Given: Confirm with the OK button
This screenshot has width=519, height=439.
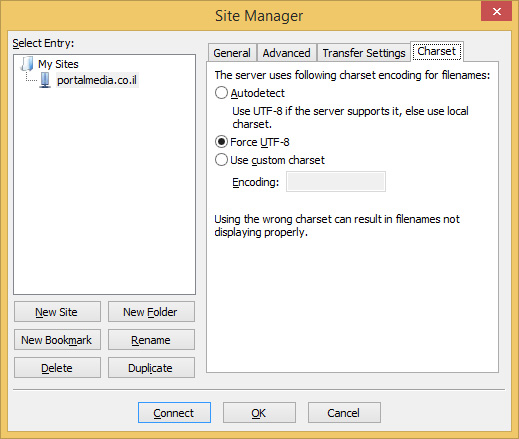Looking at the screenshot, I should tap(259, 413).
